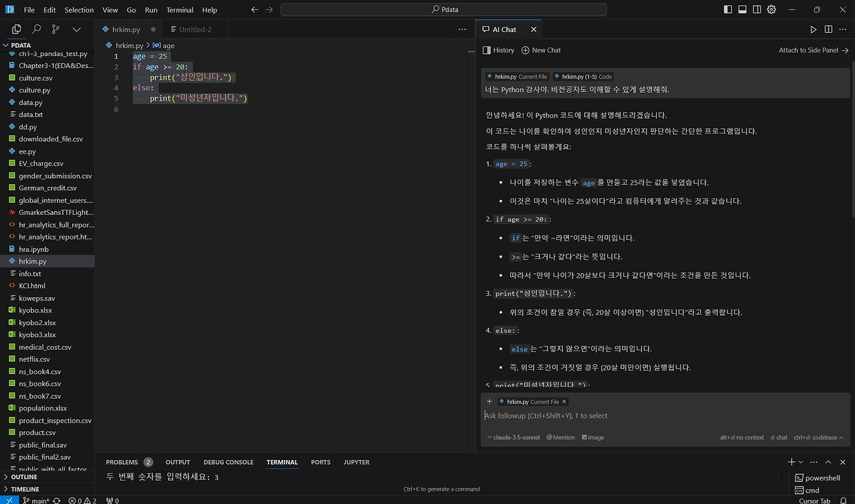855x504 pixels.
Task: Run the Python file with the play icon
Action: tap(814, 29)
